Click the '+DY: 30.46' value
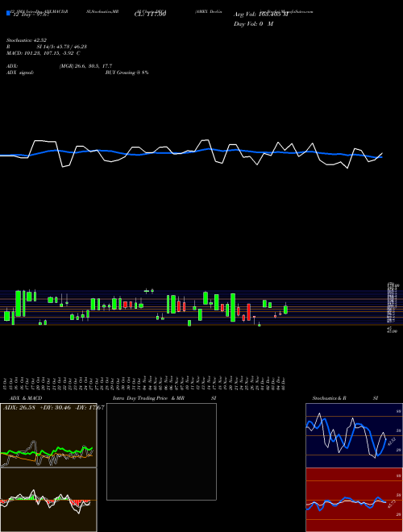Screen dimensions: 403x532 point(56,408)
